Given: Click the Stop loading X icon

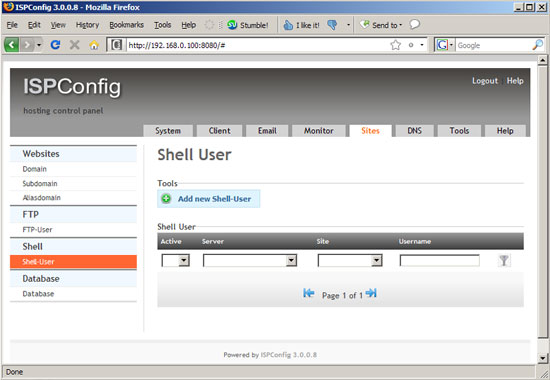Looking at the screenshot, I should pyautogui.click(x=74, y=45).
